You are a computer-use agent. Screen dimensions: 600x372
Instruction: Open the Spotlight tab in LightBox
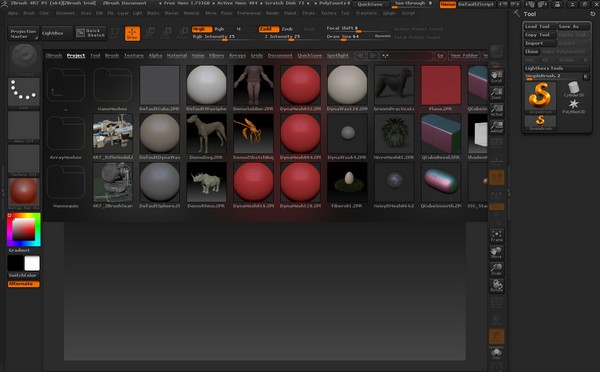pyautogui.click(x=338, y=55)
